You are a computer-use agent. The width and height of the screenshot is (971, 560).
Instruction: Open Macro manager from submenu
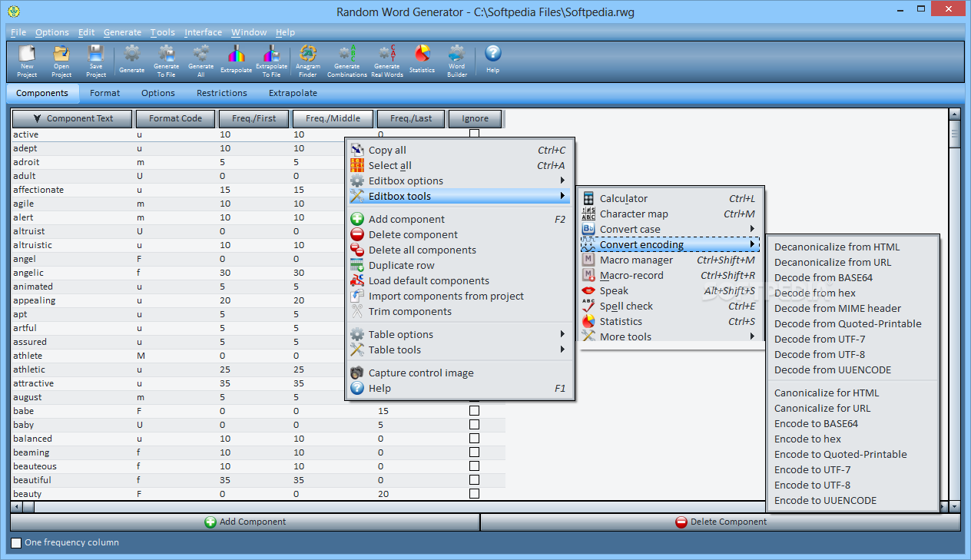pyautogui.click(x=670, y=260)
